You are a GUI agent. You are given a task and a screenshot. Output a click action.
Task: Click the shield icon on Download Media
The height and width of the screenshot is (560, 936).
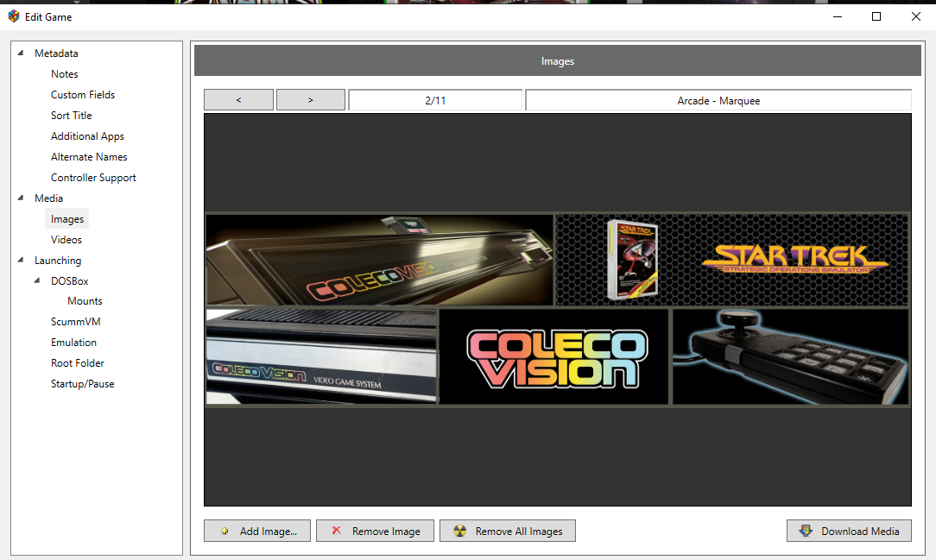point(806,530)
